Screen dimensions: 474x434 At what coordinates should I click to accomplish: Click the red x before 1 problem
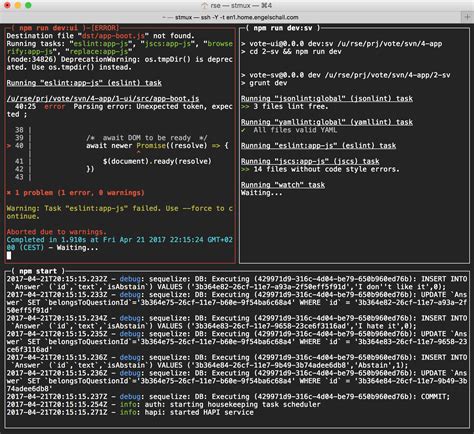9,193
